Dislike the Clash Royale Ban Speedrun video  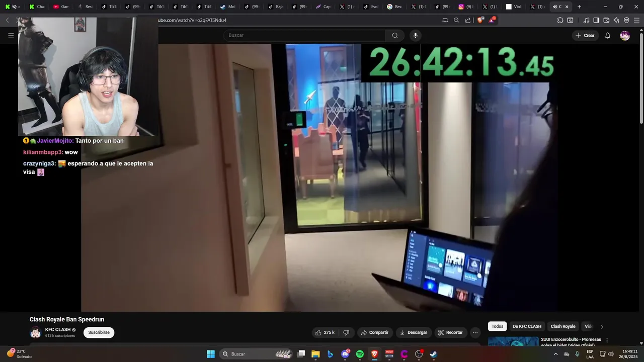click(346, 332)
